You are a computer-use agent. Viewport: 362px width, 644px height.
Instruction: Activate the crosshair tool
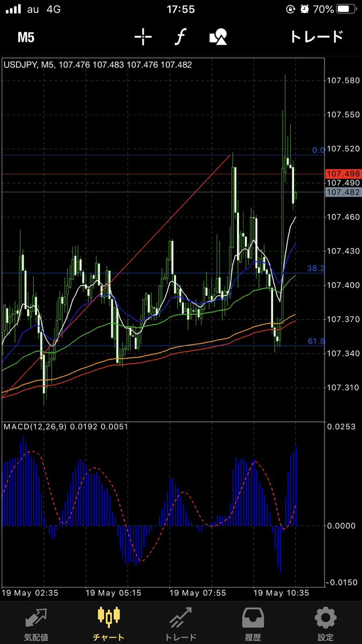[143, 37]
